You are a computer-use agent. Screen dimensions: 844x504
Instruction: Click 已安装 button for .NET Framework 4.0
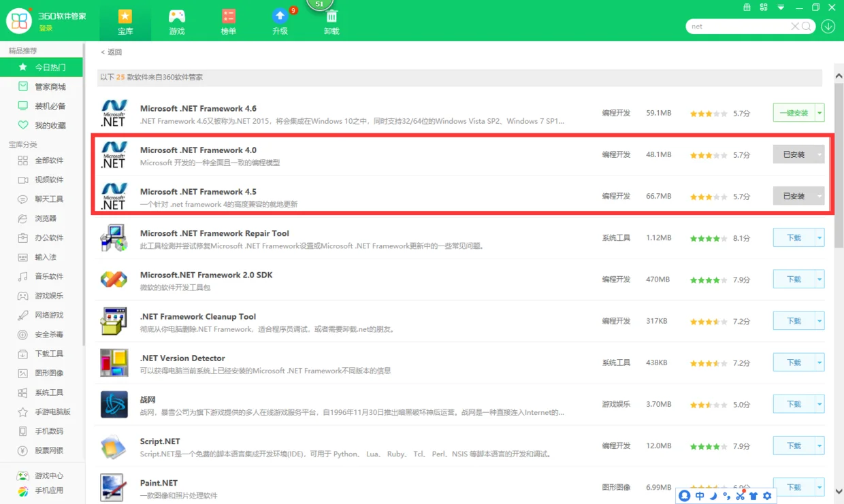point(794,154)
